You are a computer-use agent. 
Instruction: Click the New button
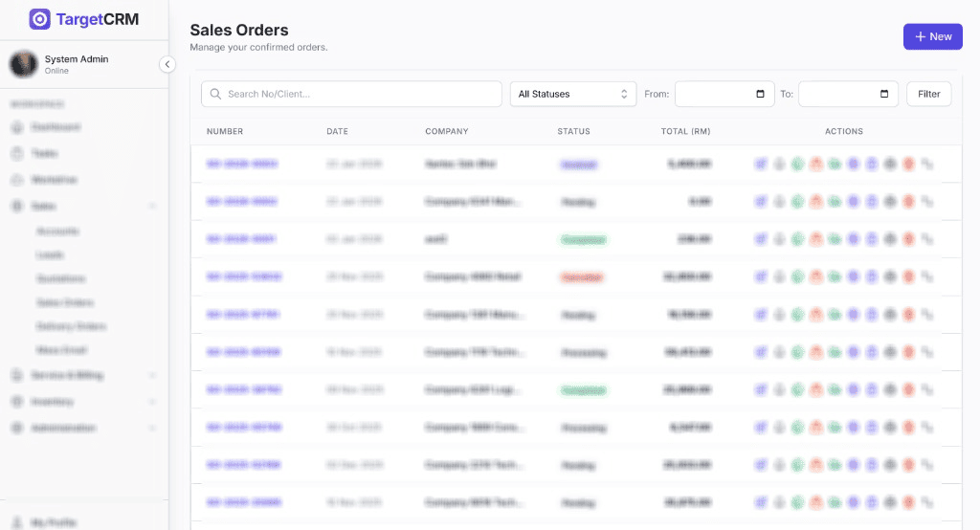[932, 36]
